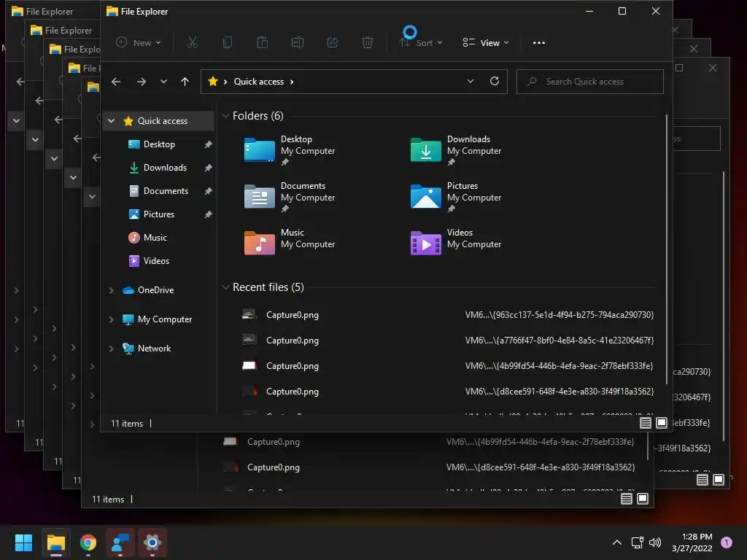Unpin Desktop from Quick access sidebar
747x560 pixels.
click(208, 144)
